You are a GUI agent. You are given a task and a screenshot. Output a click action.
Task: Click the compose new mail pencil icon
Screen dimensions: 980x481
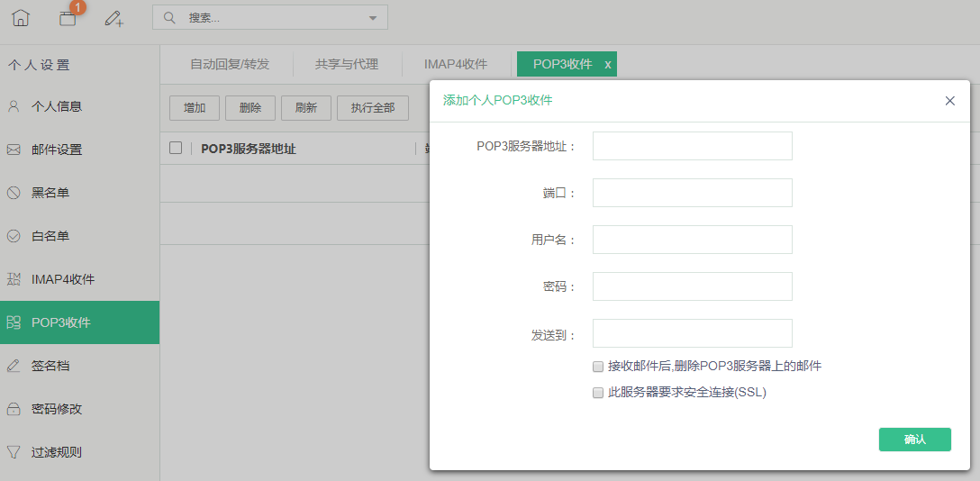point(113,18)
